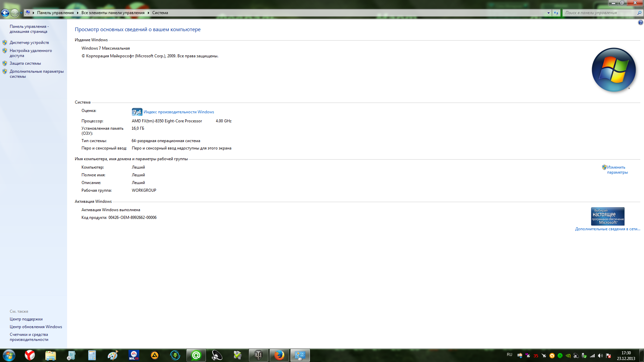Screen dimensions: 644x362
Task: Click product key text '00426-OEM-8992662-00006'
Action: [x=132, y=218]
